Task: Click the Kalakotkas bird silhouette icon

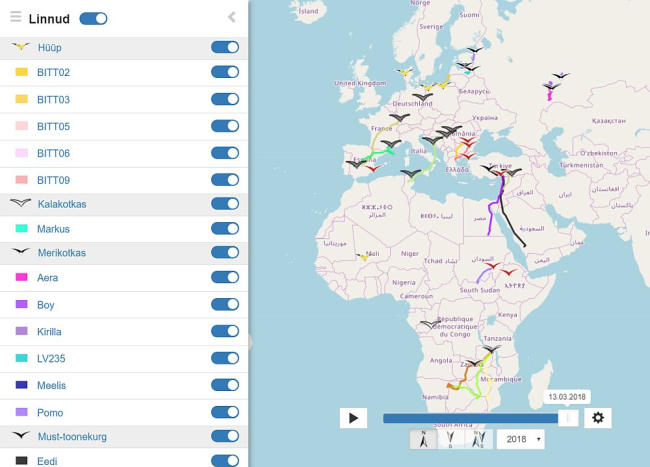Action: [x=21, y=203]
